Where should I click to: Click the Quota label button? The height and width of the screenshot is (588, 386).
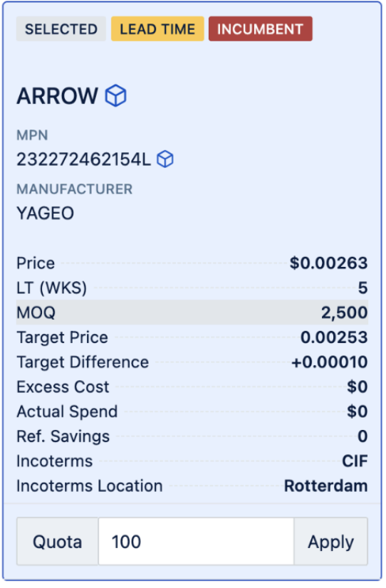point(58,542)
